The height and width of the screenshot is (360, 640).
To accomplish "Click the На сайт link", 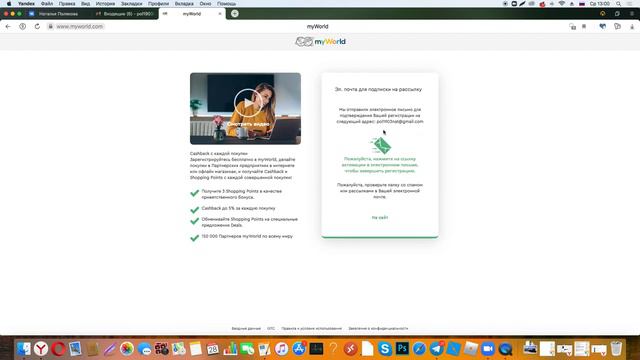I will (x=380, y=218).
